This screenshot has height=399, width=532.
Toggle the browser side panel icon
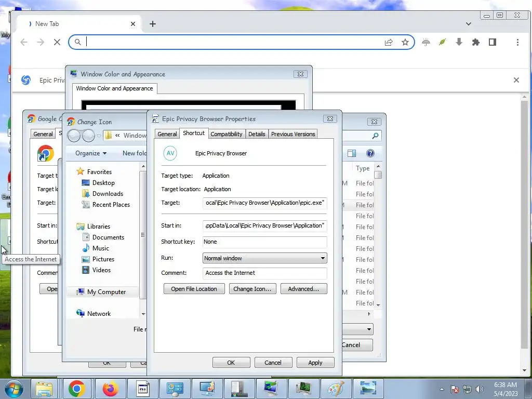click(493, 42)
